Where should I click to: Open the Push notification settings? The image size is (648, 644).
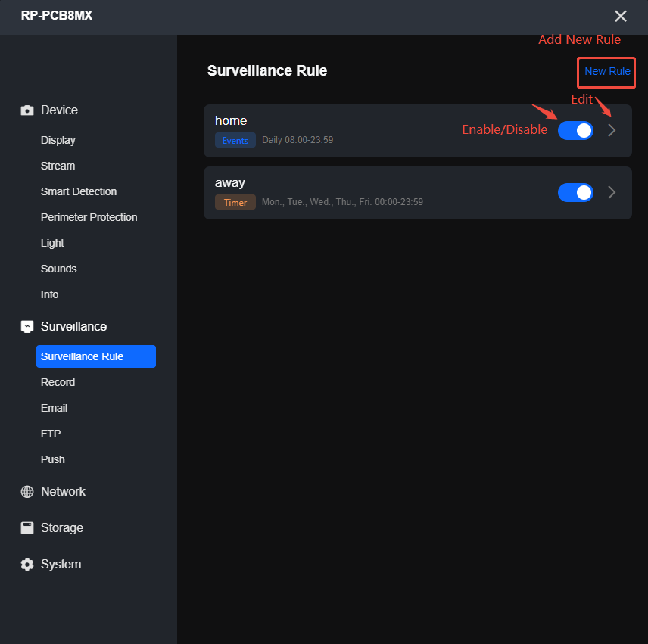point(52,459)
